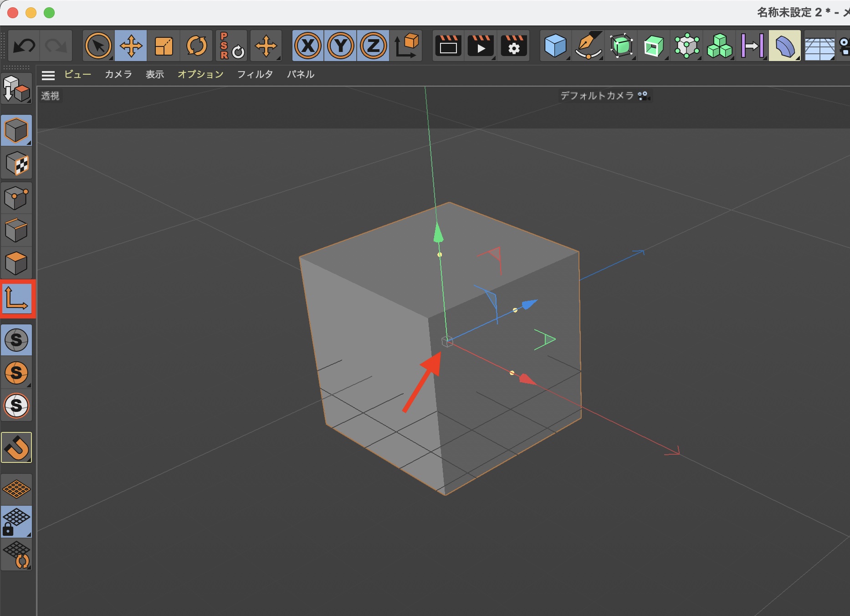Viewport: 850px width, 616px height.
Task: Expand the Cube primitive object palette
Action: point(555,46)
